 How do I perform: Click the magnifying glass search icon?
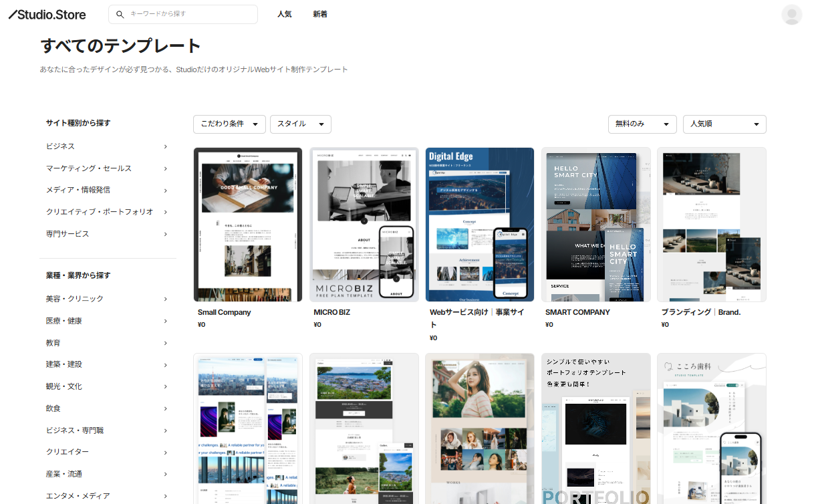click(120, 14)
